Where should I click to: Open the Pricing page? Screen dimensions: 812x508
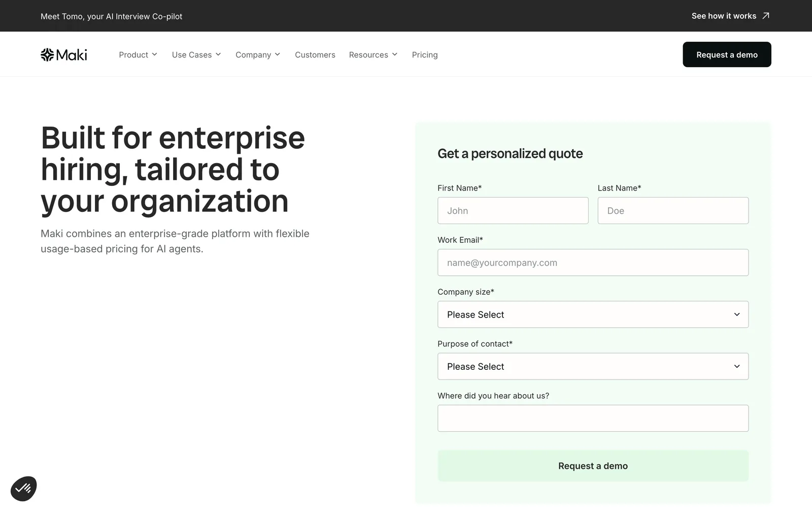tap(425, 55)
